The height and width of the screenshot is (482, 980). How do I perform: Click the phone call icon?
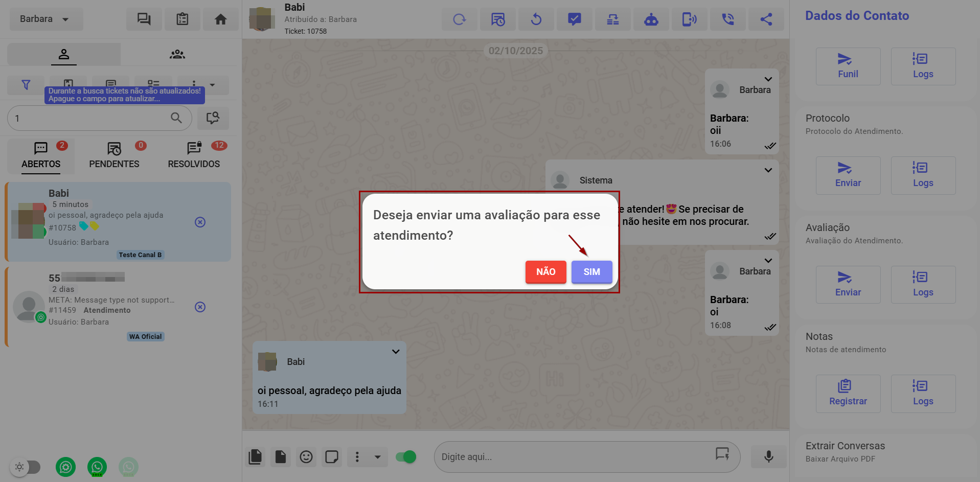727,19
